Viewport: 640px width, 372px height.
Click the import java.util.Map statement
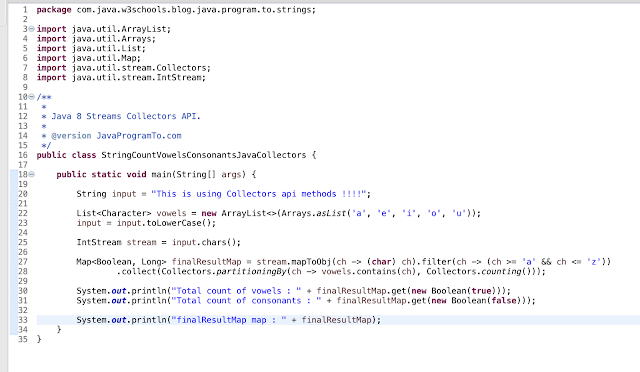[89, 58]
